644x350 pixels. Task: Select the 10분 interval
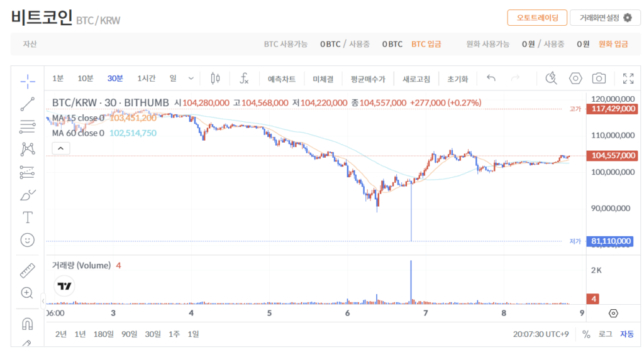coord(86,79)
